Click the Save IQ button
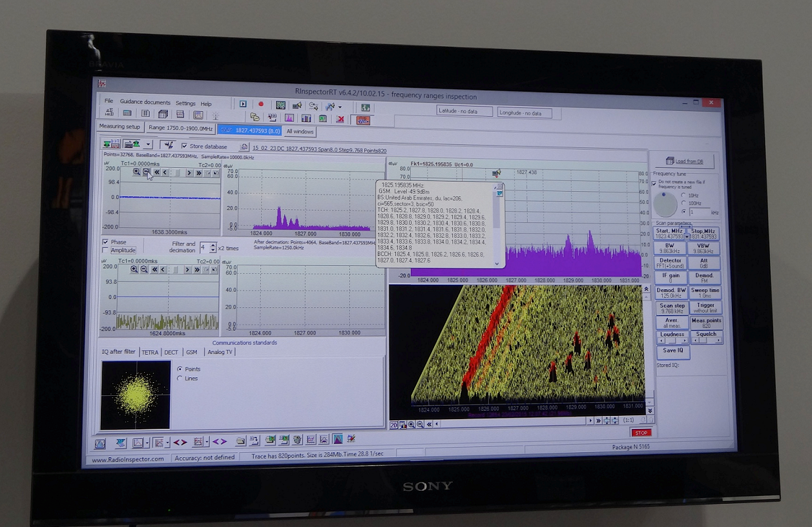 [672, 352]
